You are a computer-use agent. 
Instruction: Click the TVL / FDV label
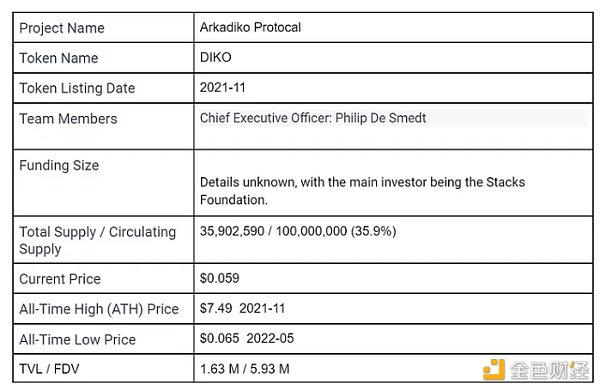point(49,369)
